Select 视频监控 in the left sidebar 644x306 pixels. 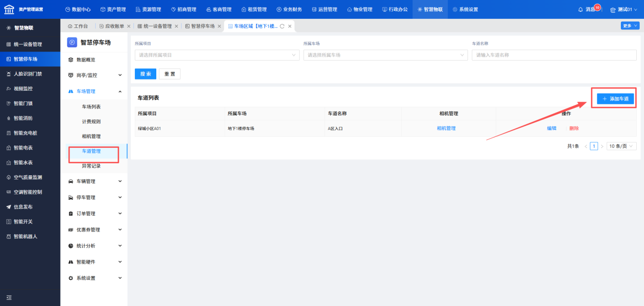(x=30, y=89)
